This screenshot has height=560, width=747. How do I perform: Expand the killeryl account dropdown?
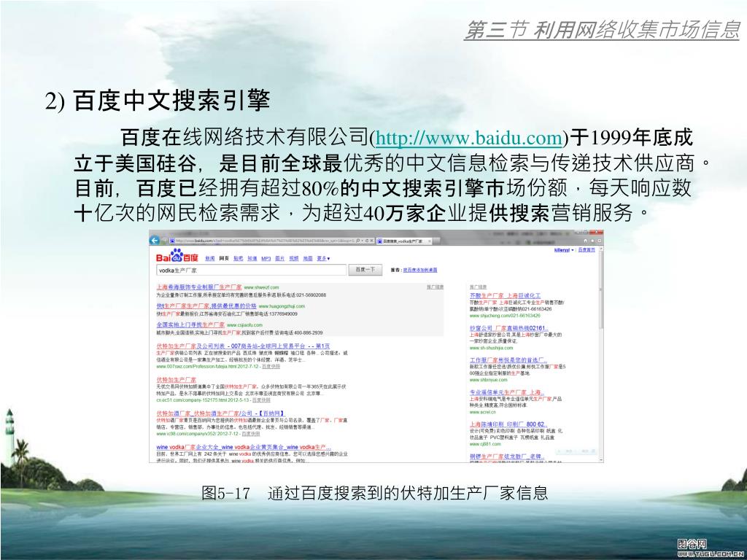point(564,250)
